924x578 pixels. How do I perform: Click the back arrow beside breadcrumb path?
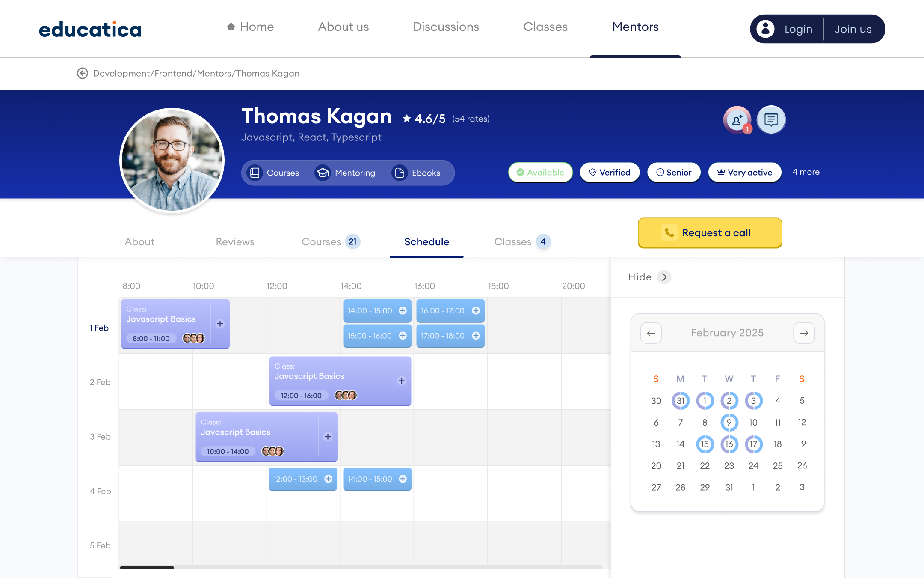(83, 73)
